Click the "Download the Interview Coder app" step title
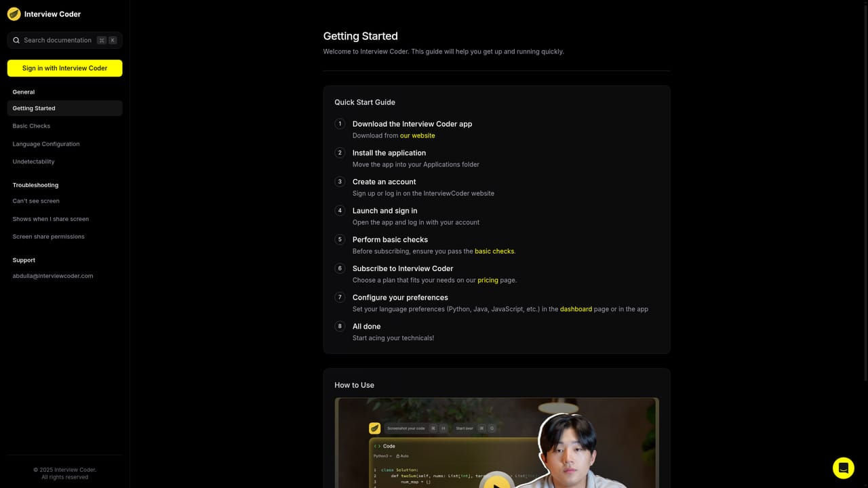The width and height of the screenshot is (868, 488). [x=412, y=124]
